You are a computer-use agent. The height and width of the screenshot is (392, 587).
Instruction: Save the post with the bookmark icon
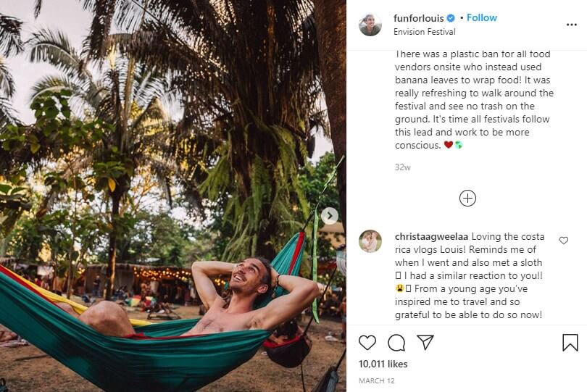tap(570, 343)
